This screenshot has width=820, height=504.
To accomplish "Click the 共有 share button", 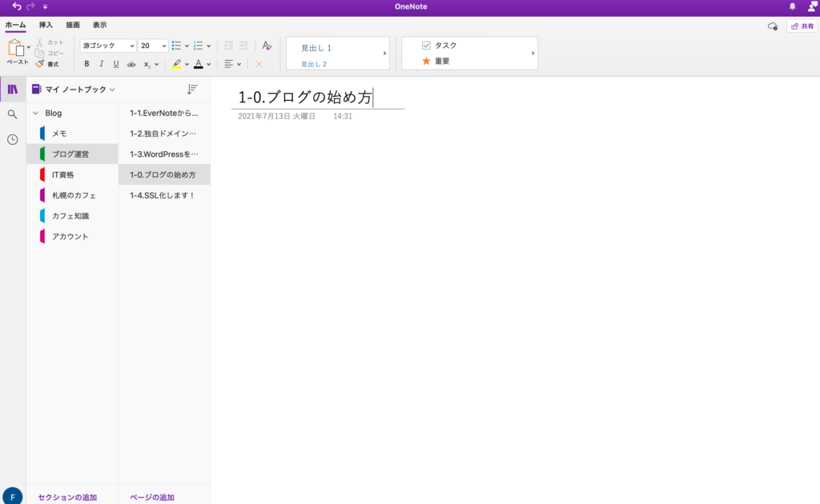I will [802, 26].
